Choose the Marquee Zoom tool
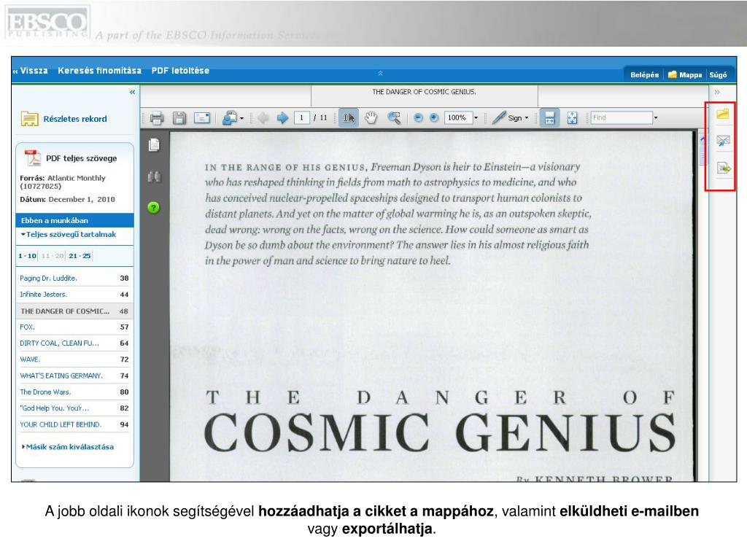The width and height of the screenshot is (747, 560). (393, 117)
